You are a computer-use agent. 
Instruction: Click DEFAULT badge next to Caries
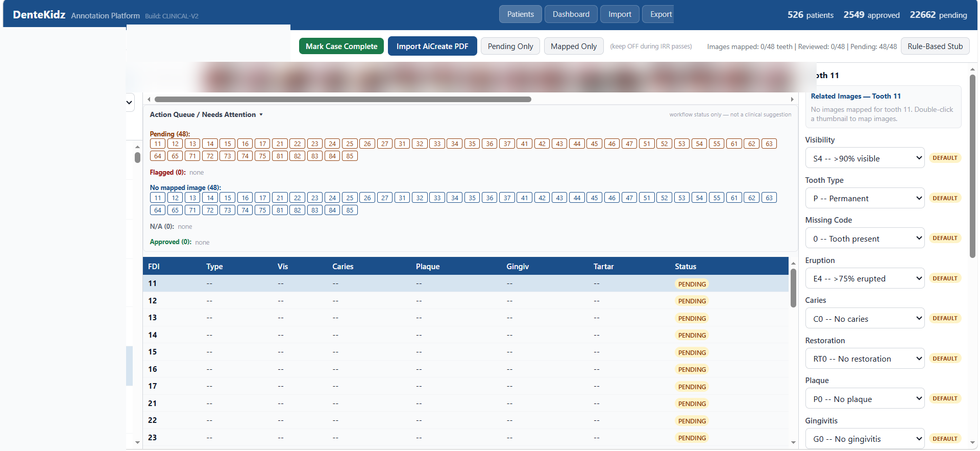945,319
